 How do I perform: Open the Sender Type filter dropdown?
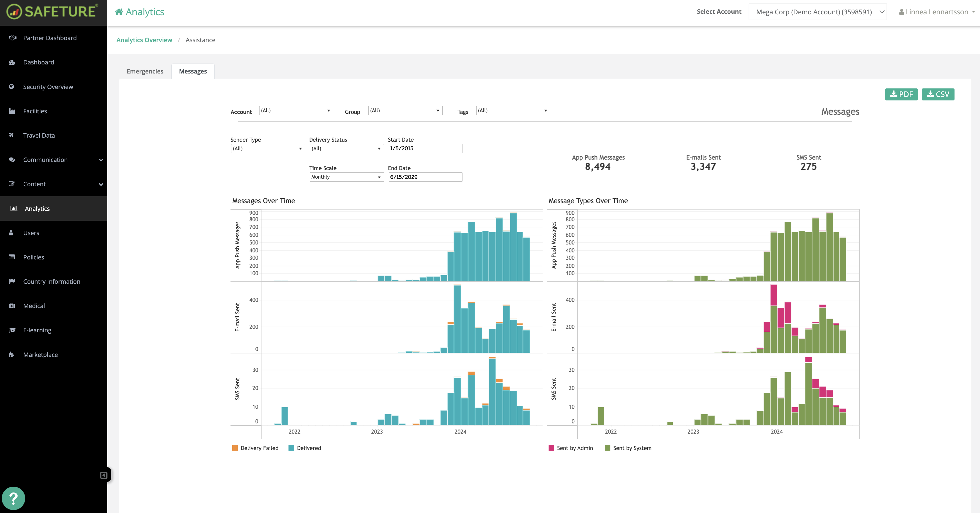pos(267,148)
